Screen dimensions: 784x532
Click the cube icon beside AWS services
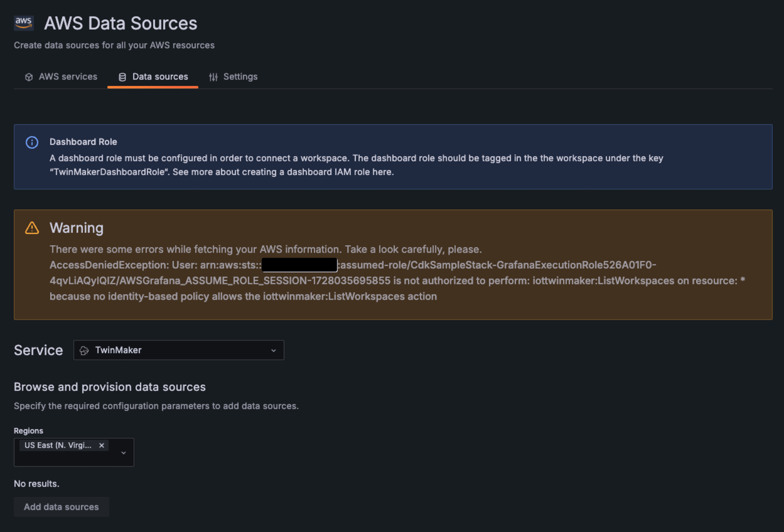[x=29, y=77]
